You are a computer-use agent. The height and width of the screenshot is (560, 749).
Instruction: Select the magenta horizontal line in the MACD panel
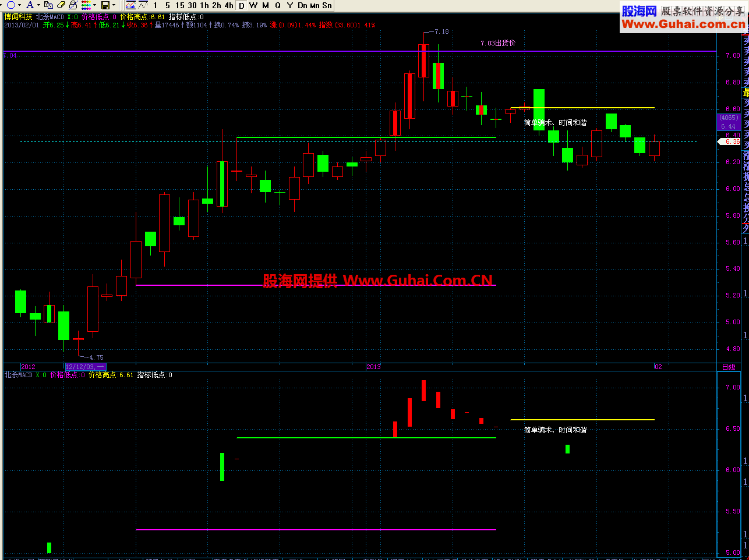pyautogui.click(x=316, y=530)
